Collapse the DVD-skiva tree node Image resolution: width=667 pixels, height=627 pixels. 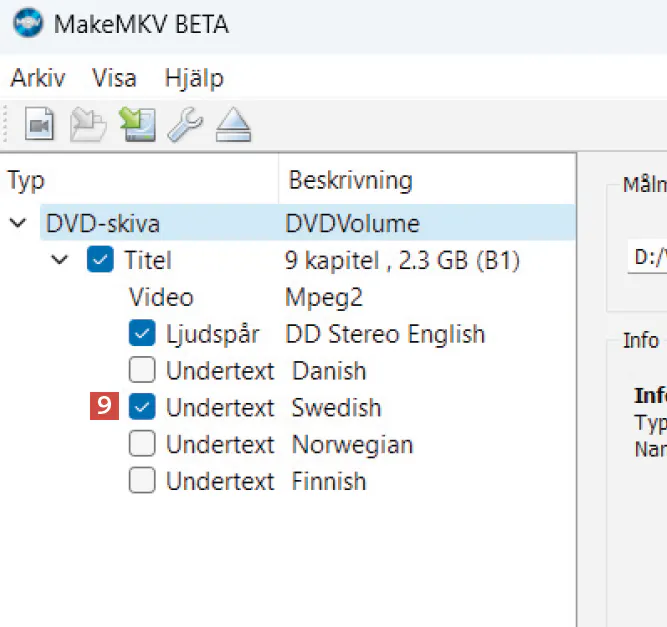(x=18, y=224)
